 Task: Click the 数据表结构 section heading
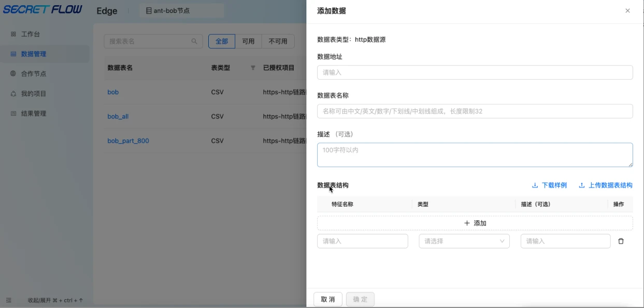333,185
